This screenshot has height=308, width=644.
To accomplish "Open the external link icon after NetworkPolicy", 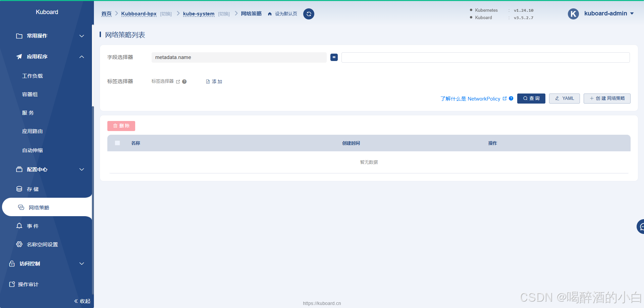I will [504, 99].
